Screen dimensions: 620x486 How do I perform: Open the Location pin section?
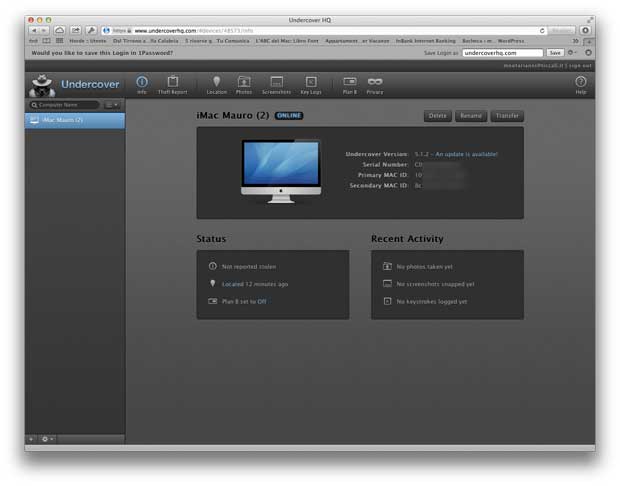pos(217,85)
